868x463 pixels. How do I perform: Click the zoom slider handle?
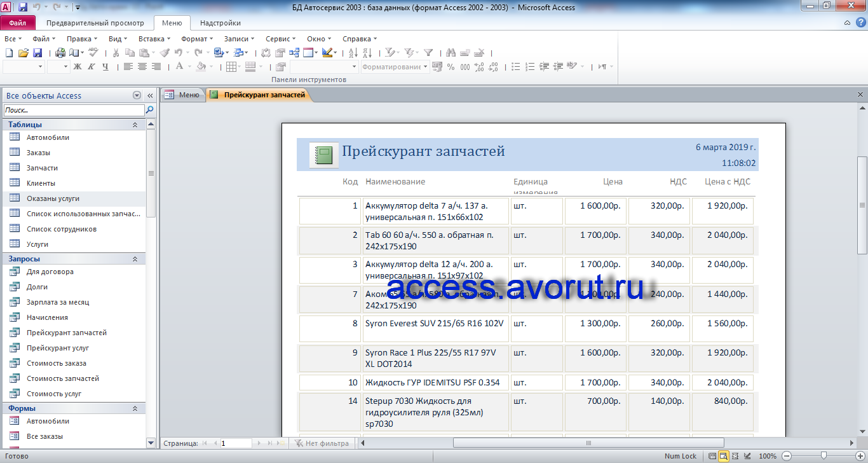pyautogui.click(x=824, y=456)
